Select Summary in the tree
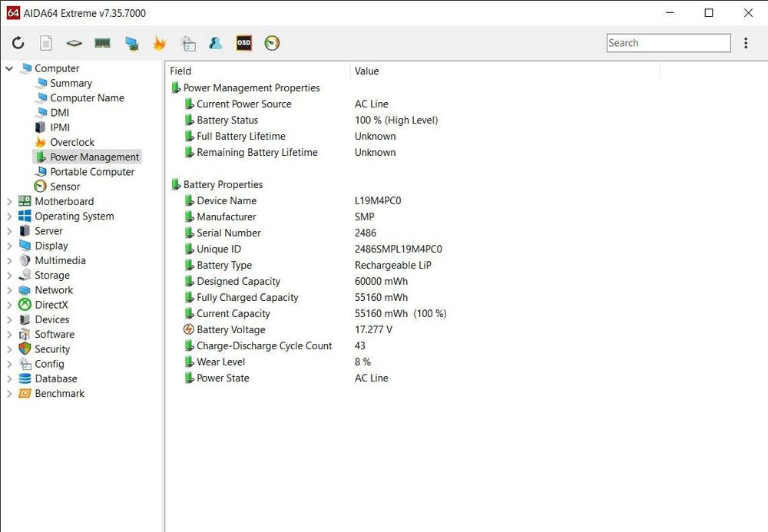The image size is (768, 532). pyautogui.click(x=71, y=83)
